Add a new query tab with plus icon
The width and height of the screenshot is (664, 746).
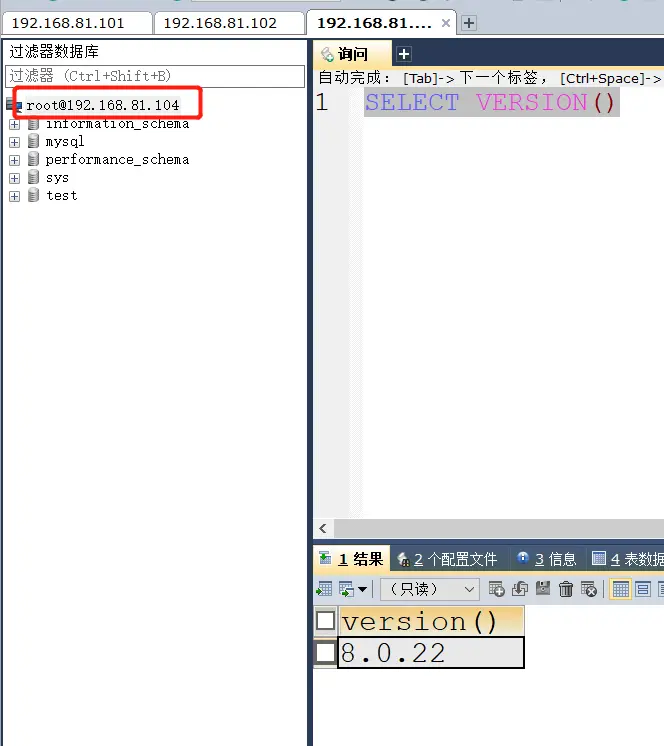pos(404,54)
